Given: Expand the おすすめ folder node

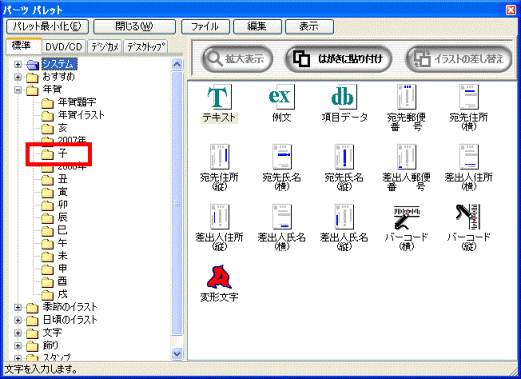Looking at the screenshot, I should point(18,77).
